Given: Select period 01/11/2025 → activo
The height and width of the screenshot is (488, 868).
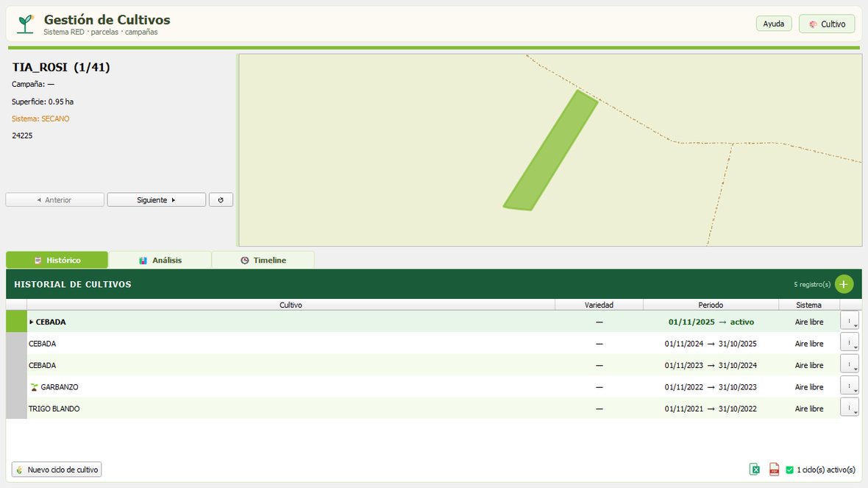Looking at the screenshot, I should point(711,322).
